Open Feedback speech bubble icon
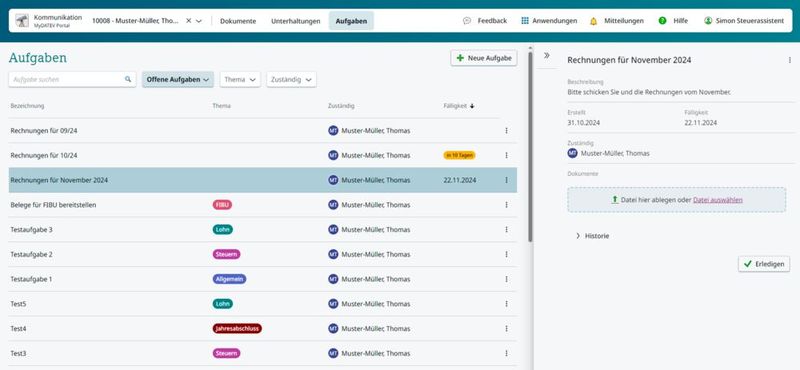This screenshot has height=370, width=800. pyautogui.click(x=467, y=21)
